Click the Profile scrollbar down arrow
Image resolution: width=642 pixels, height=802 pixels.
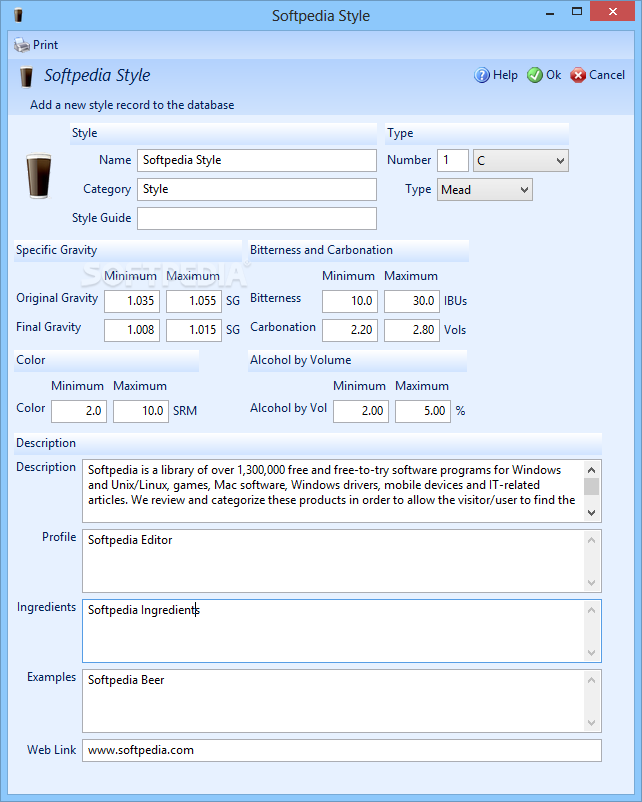coord(592,583)
